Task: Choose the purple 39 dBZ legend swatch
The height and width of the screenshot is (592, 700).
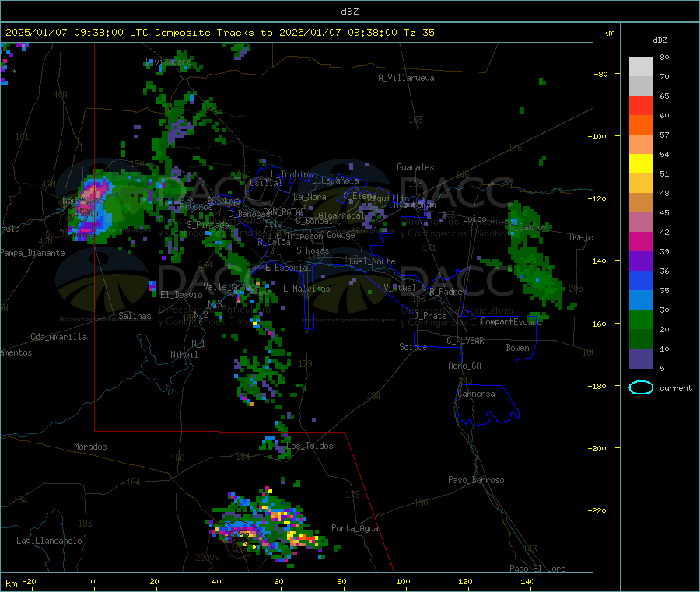Action: pyautogui.click(x=641, y=261)
